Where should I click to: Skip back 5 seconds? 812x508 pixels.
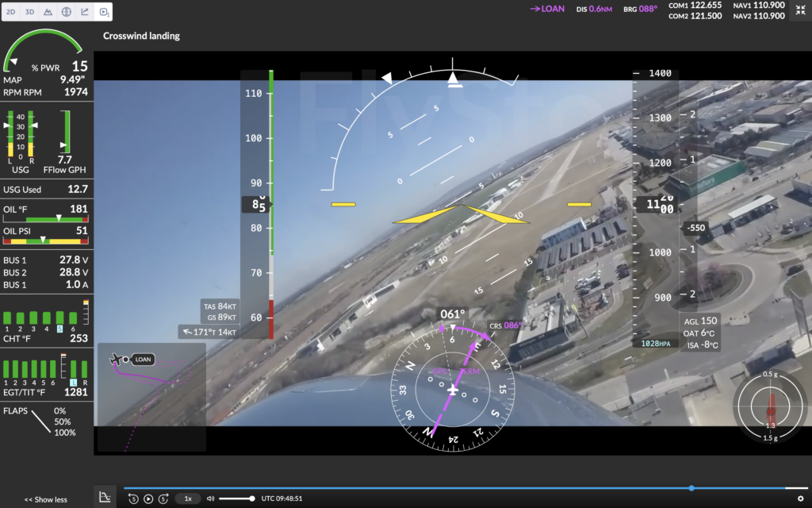point(133,498)
